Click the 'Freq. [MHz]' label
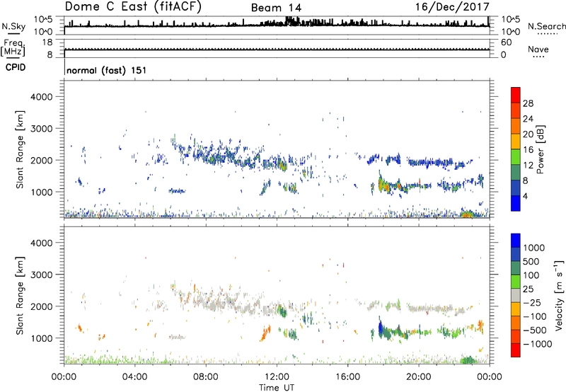The image size is (566, 392). (13, 47)
